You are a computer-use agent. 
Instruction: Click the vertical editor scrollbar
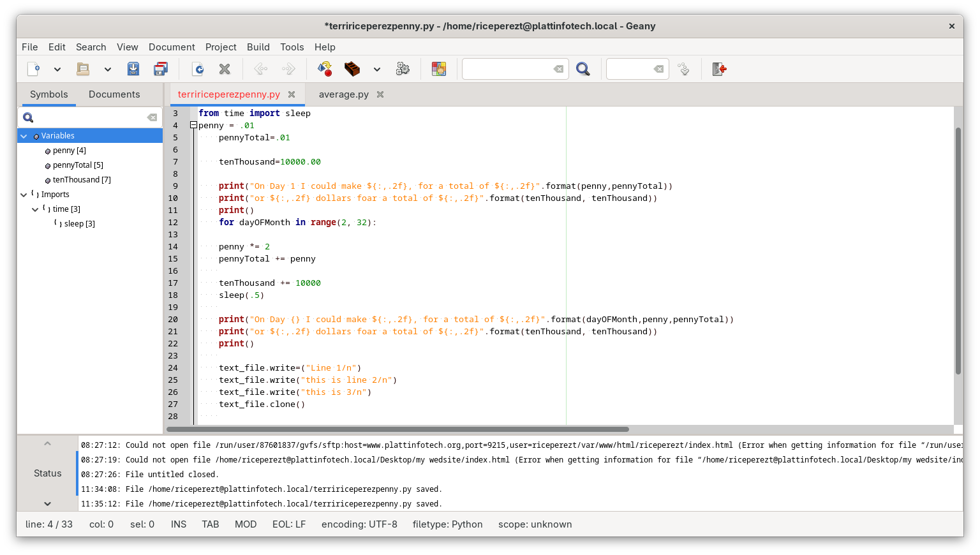click(958, 251)
